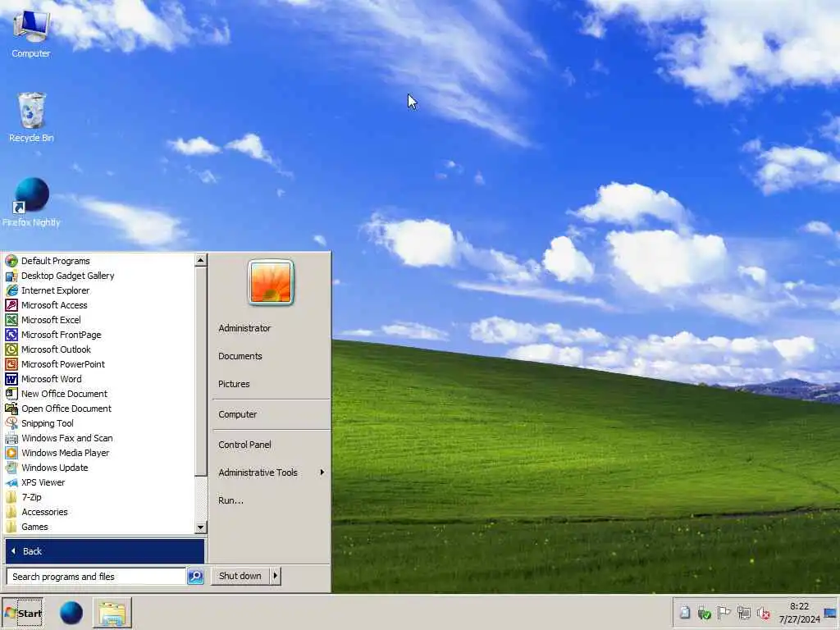840x630 pixels.
Task: Open Computer icon on desktop
Action: (31, 33)
